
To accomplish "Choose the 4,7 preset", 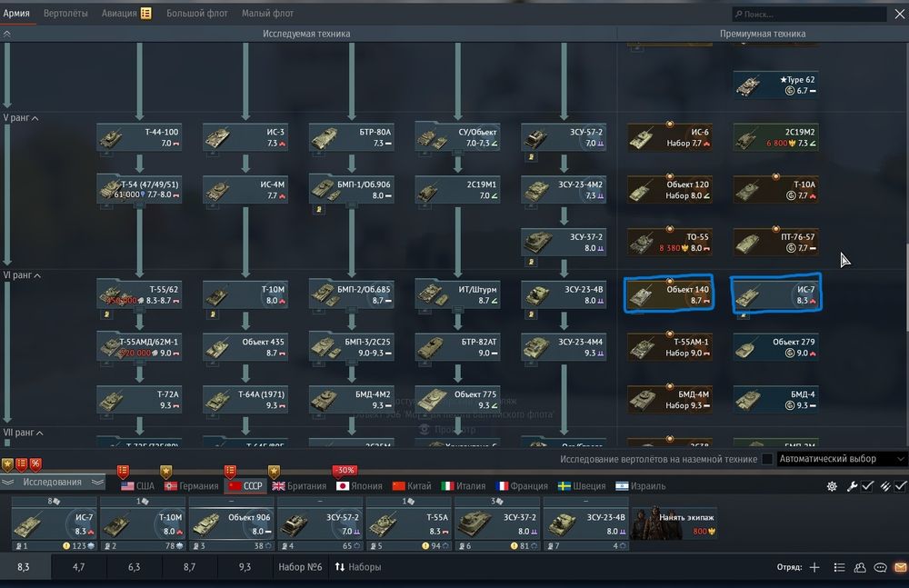I will click(78, 567).
